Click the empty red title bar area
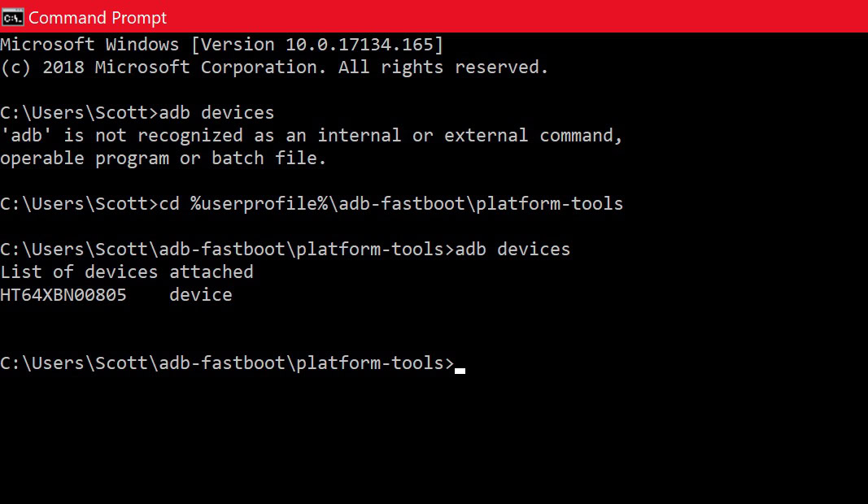Screen dimensions: 868x504 tap(521, 16)
